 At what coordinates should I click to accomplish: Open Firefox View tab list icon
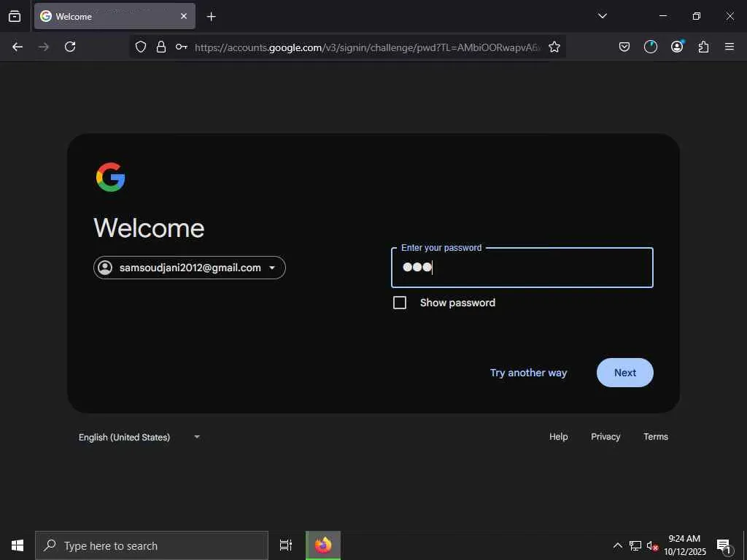tap(15, 16)
